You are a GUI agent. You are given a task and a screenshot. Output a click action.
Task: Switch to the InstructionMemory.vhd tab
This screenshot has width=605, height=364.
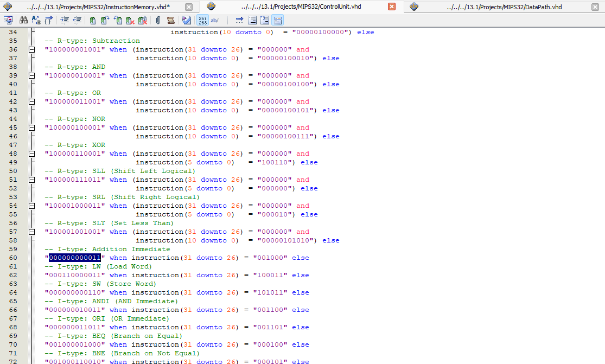pos(99,7)
